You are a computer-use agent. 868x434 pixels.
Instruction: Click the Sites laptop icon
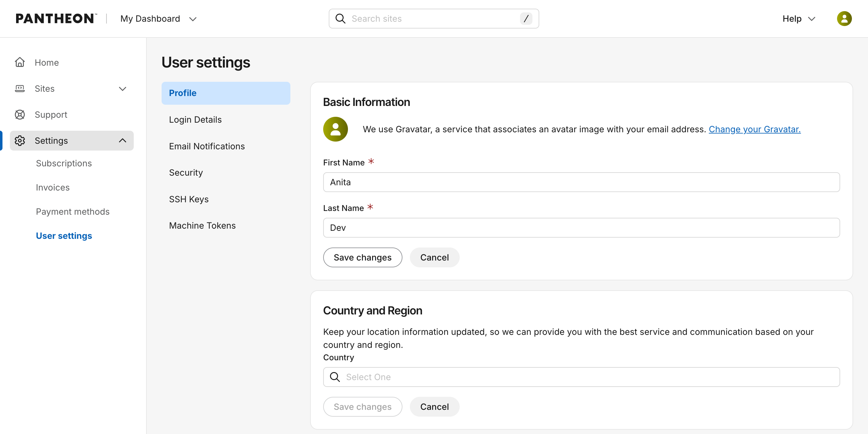(x=20, y=89)
